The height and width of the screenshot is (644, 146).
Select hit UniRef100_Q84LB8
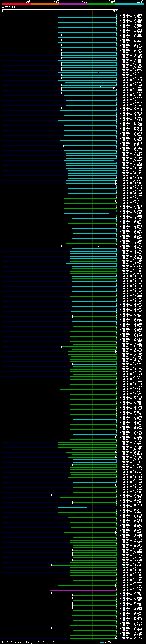(131, 93)
